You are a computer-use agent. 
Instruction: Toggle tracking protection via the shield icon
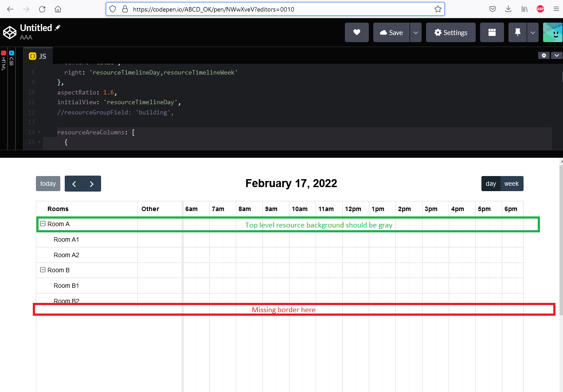tap(113, 9)
